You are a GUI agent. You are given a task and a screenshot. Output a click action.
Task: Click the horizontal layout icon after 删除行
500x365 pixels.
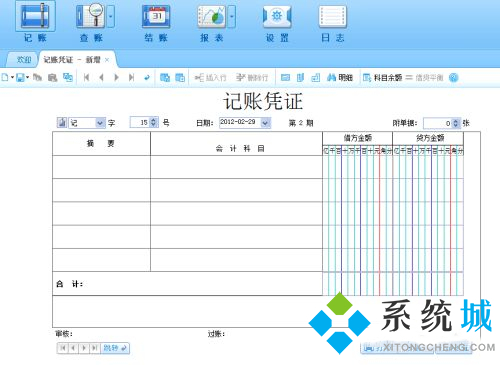pos(285,78)
